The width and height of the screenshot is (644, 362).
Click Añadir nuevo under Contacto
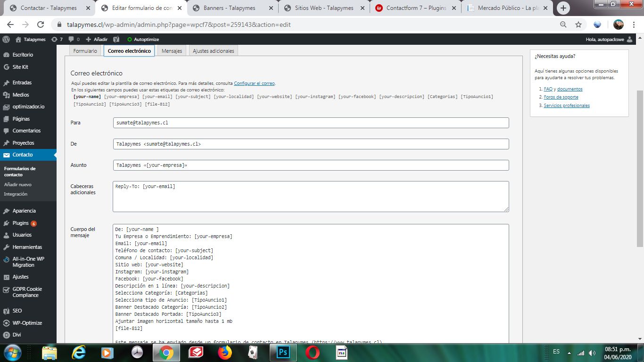(18, 185)
